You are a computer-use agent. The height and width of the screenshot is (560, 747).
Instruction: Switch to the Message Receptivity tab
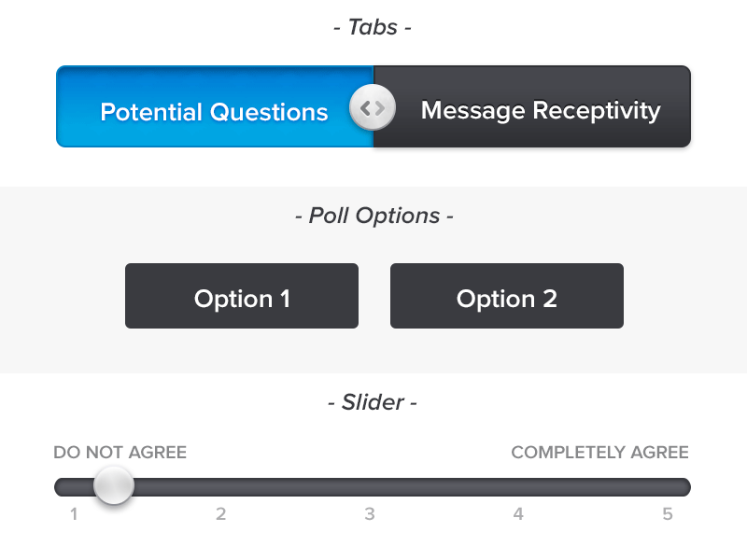pyautogui.click(x=540, y=109)
